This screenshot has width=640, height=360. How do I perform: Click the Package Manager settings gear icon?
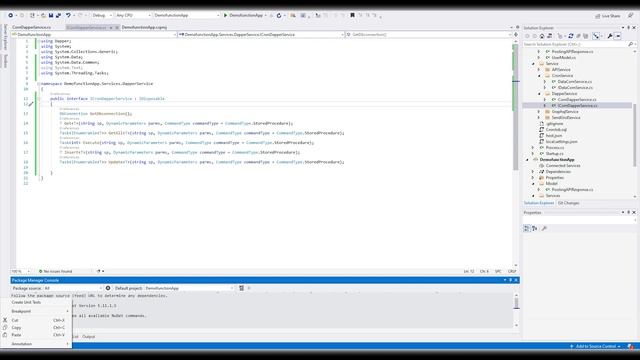tap(108, 288)
